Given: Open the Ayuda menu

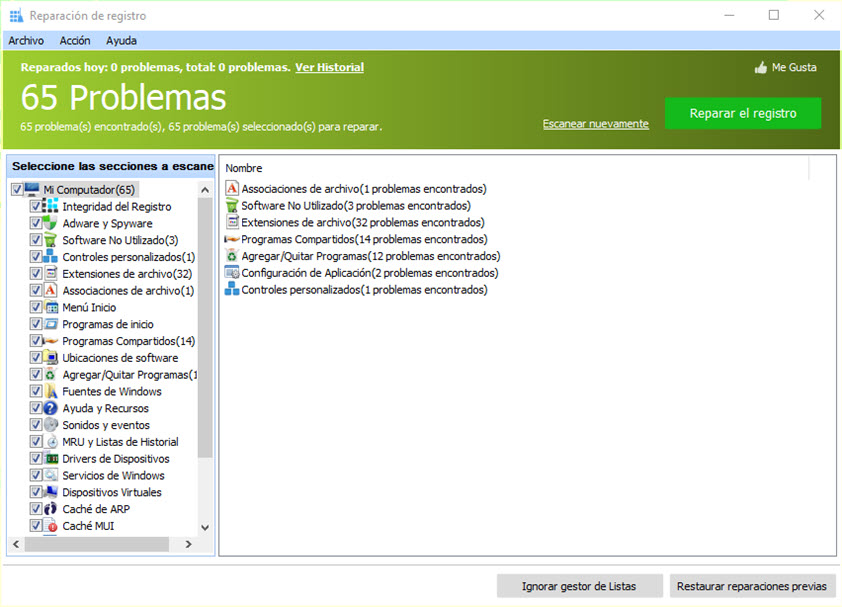Looking at the screenshot, I should pyautogui.click(x=121, y=41).
